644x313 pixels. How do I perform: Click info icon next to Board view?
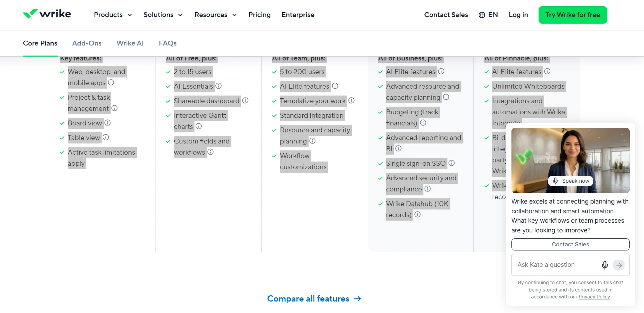click(x=108, y=123)
